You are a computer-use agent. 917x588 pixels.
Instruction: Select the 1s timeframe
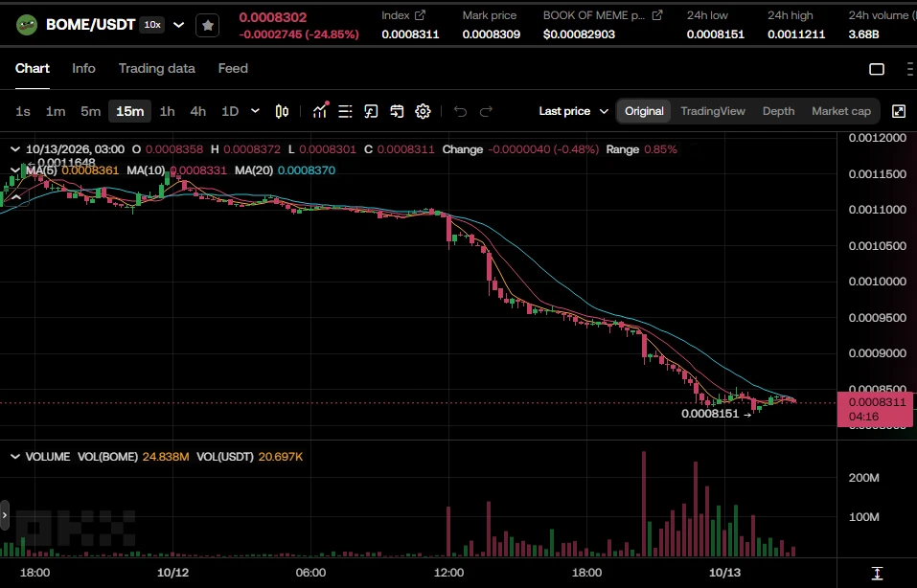(23, 111)
